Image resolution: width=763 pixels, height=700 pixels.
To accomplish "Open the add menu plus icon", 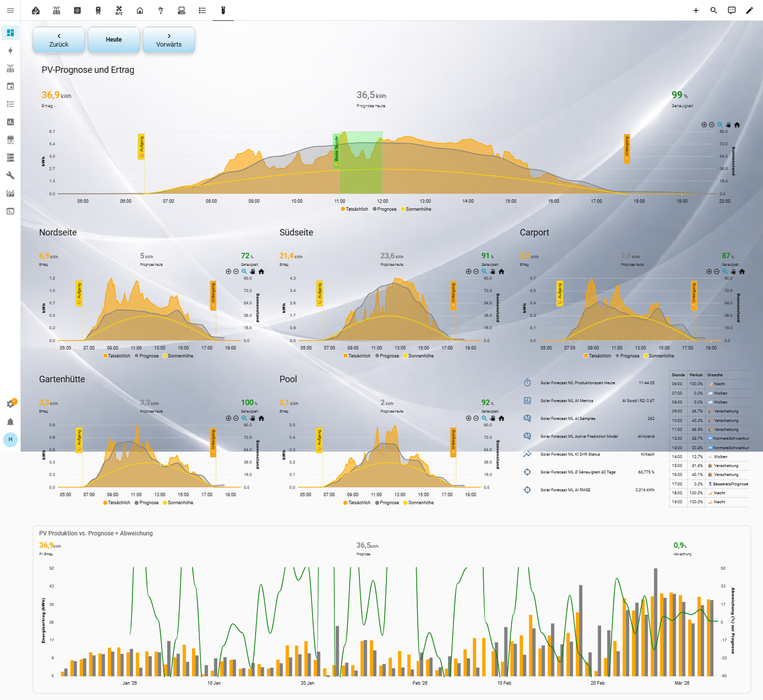I will coord(696,10).
